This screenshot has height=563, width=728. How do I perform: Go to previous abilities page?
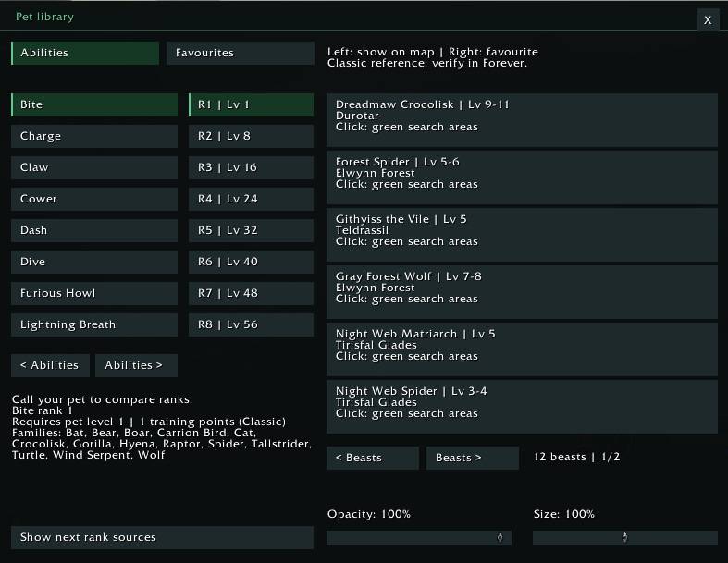coord(50,365)
